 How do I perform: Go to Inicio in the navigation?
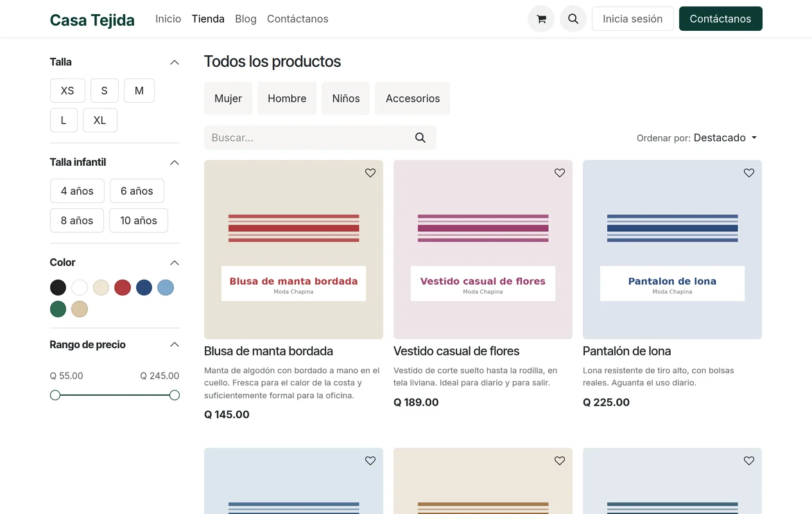(x=168, y=19)
